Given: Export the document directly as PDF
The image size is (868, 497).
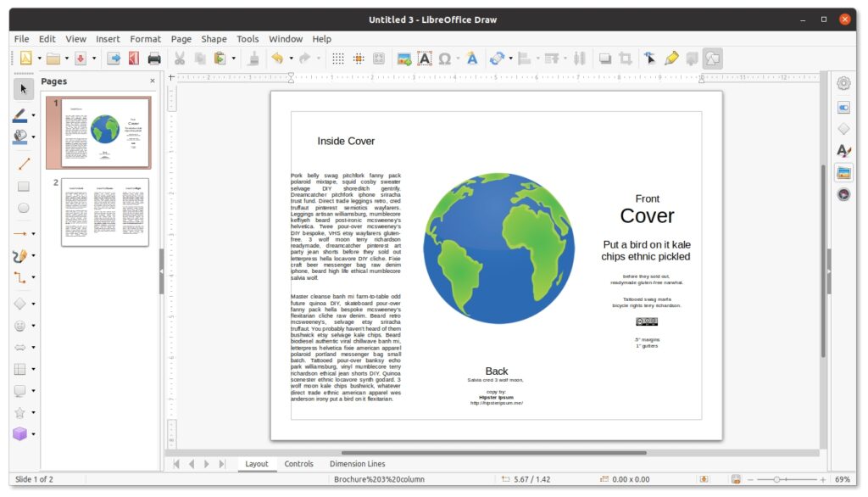Looking at the screenshot, I should (x=133, y=58).
